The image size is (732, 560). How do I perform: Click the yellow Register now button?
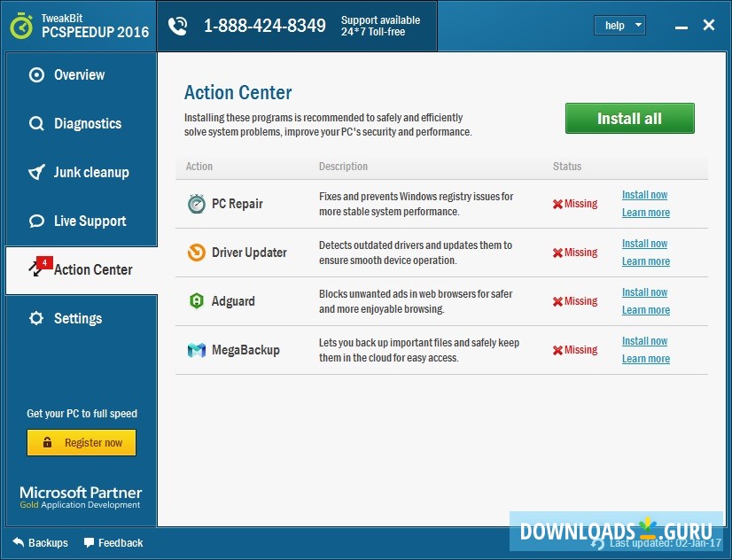pyautogui.click(x=82, y=442)
